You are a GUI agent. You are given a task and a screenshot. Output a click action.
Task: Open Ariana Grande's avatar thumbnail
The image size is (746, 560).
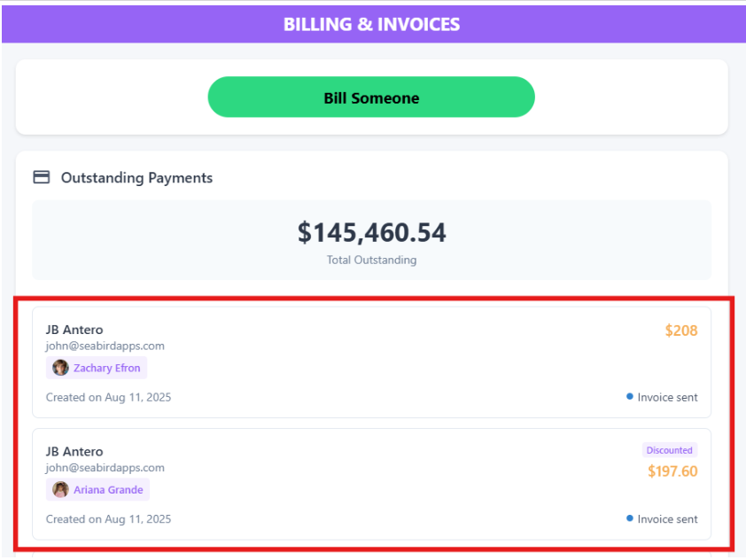pyautogui.click(x=60, y=490)
